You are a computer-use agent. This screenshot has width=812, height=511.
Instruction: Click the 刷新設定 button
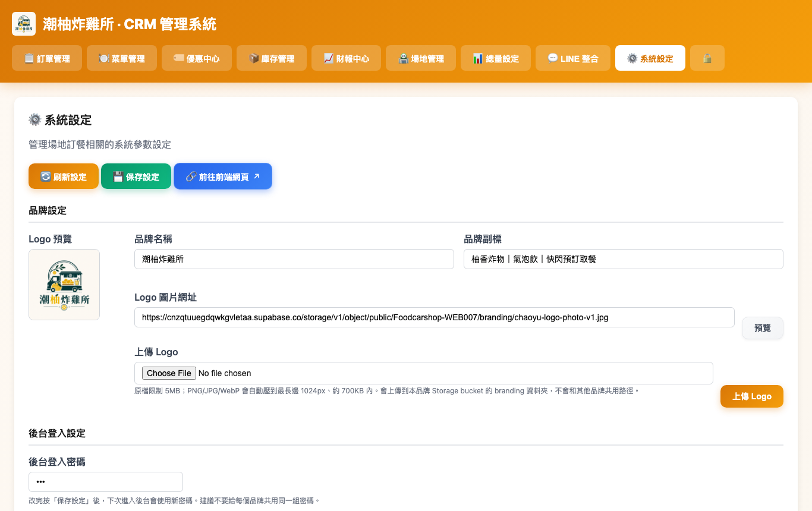click(64, 176)
